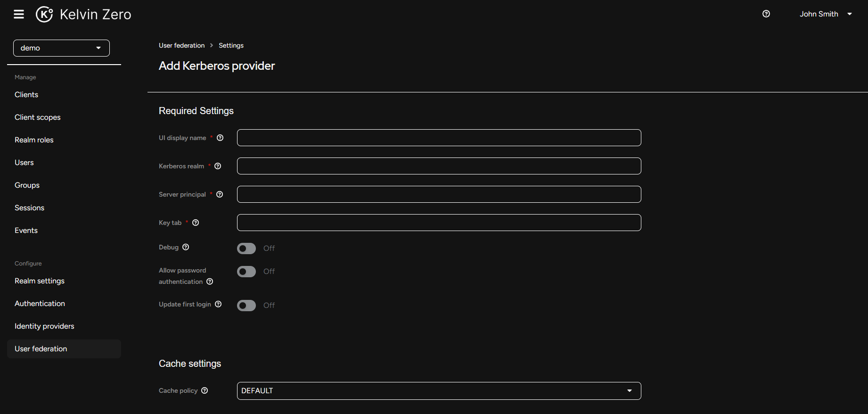This screenshot has height=414, width=868.
Task: Go to Clients in sidebar
Action: (64, 95)
